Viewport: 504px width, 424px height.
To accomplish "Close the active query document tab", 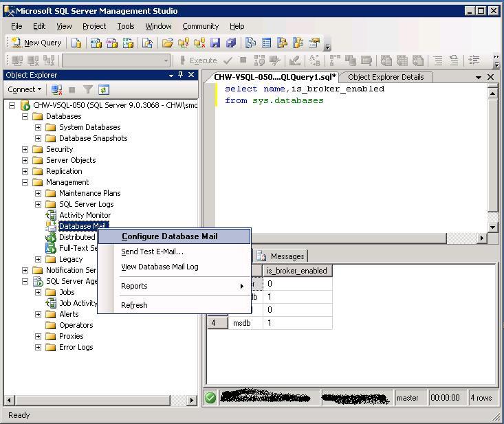I will [490, 77].
